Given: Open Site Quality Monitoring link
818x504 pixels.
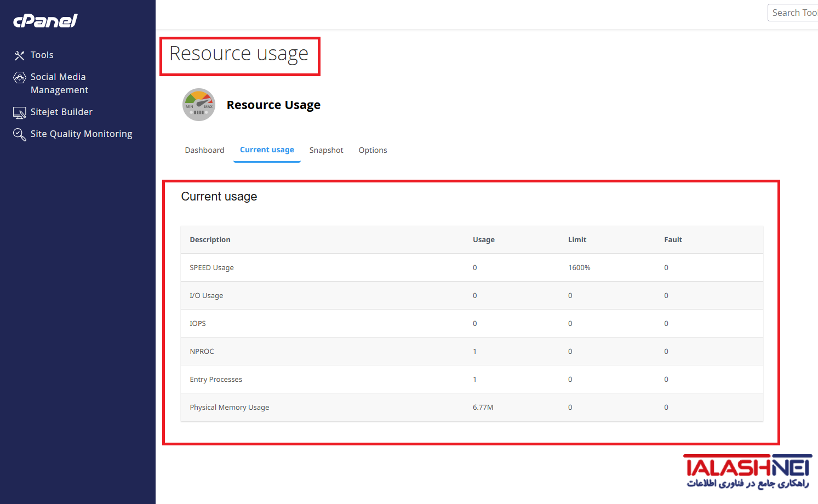Looking at the screenshot, I should (x=82, y=134).
